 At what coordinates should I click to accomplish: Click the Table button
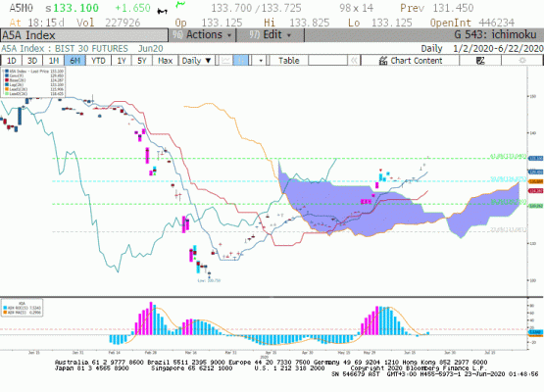point(288,61)
